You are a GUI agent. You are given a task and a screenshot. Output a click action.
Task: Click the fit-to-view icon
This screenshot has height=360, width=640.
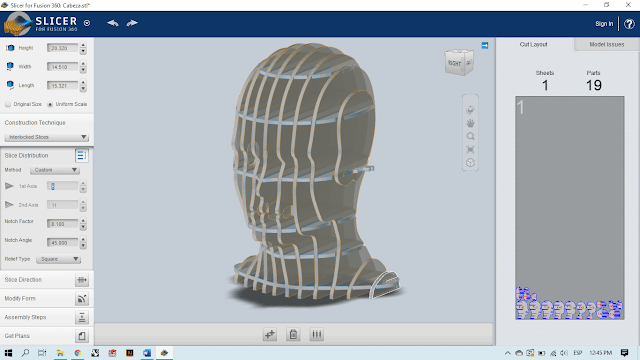pyautogui.click(x=470, y=149)
